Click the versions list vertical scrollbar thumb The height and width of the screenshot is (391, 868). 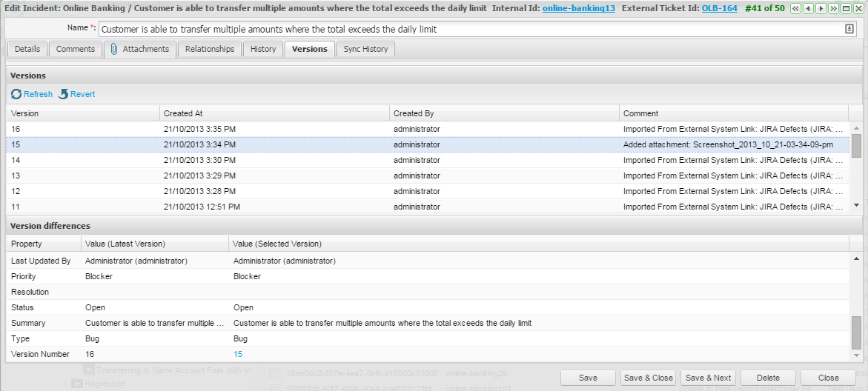tap(856, 146)
